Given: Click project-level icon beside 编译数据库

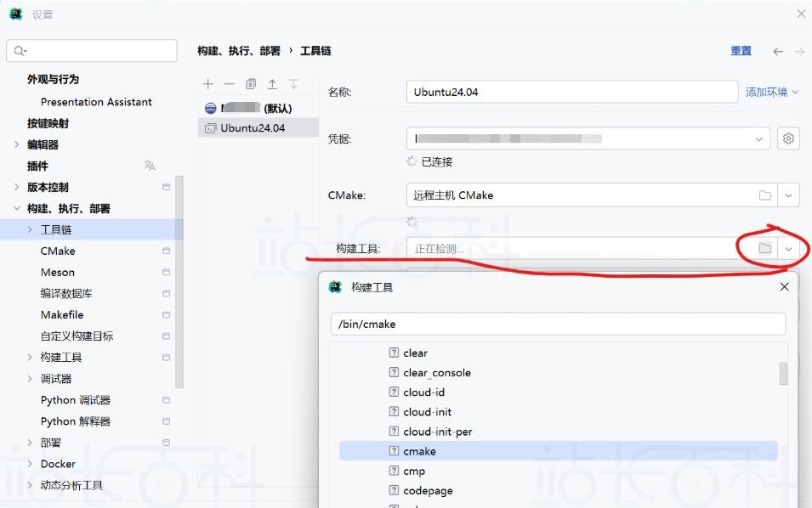Looking at the screenshot, I should point(167,293).
